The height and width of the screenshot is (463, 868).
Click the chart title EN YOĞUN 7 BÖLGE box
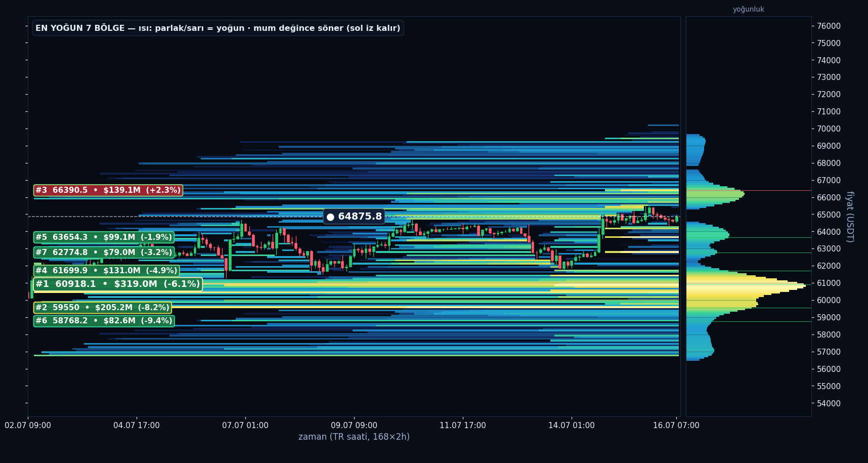click(x=218, y=28)
